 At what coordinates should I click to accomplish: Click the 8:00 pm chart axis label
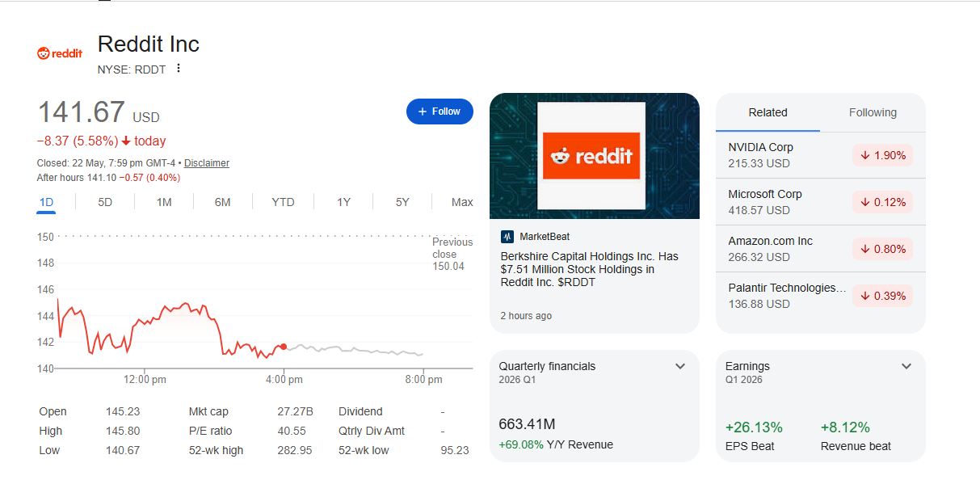tap(423, 379)
